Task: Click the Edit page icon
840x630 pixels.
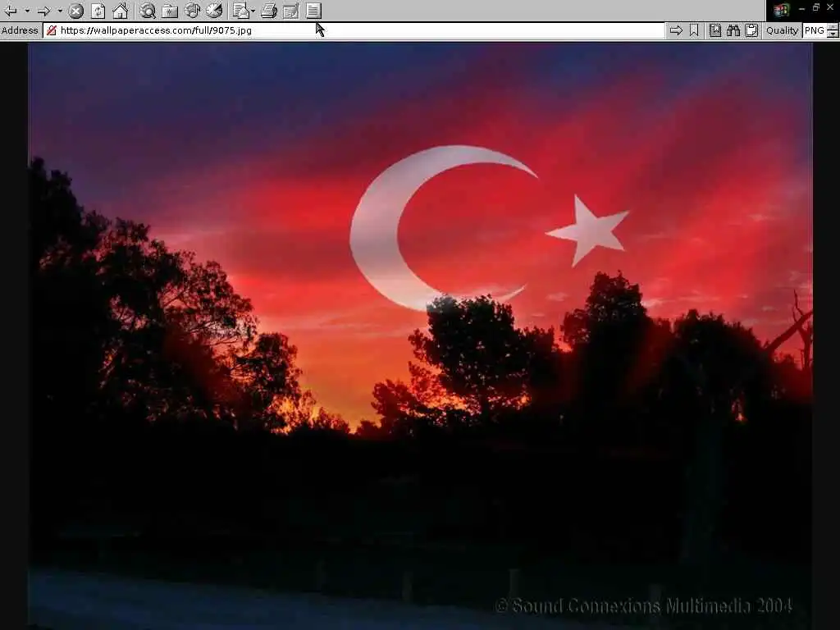Action: pyautogui.click(x=291, y=11)
